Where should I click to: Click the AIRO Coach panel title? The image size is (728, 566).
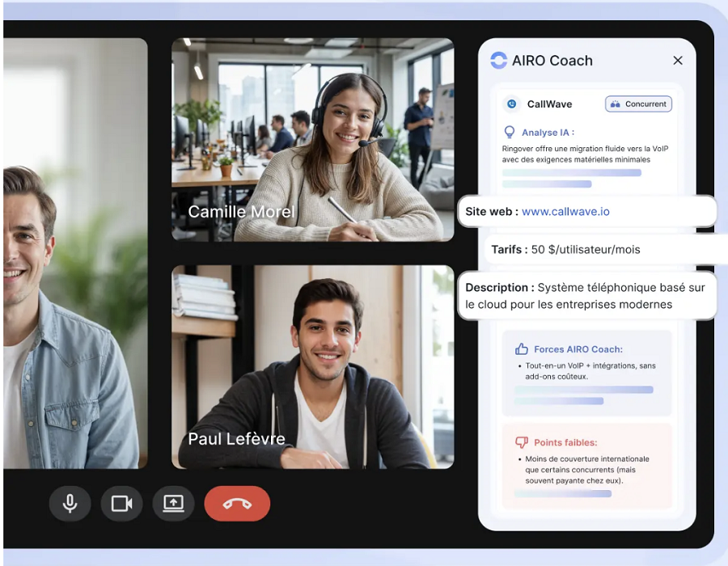[x=552, y=61]
